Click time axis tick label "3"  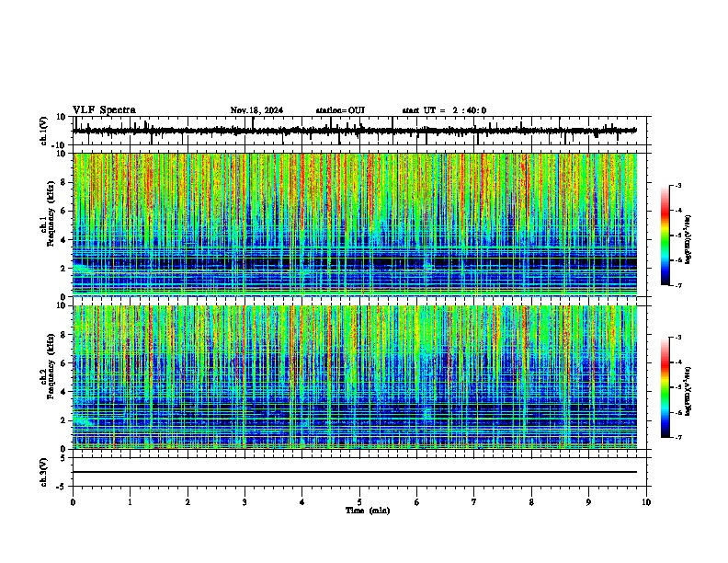pos(245,502)
